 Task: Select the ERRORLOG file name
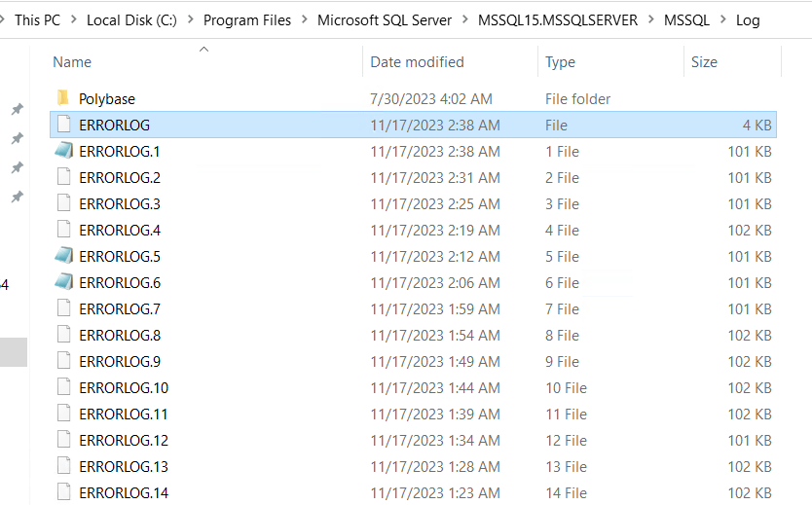click(115, 126)
